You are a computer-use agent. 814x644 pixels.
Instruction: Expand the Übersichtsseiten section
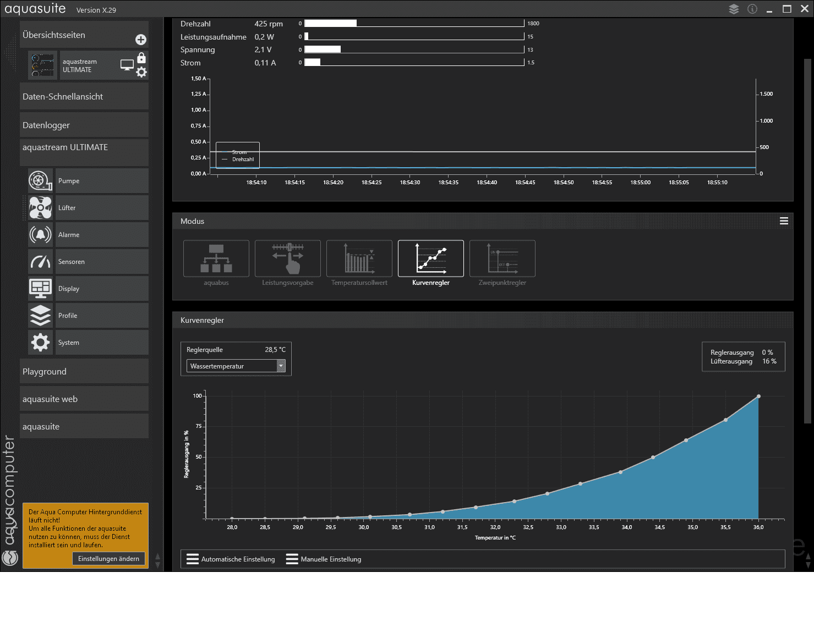(84, 35)
